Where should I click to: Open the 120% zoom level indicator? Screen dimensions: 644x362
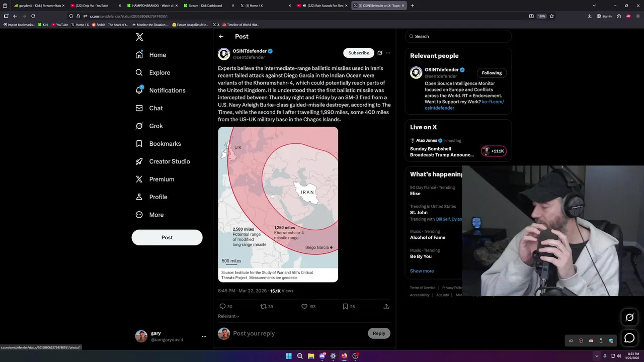pos(541,16)
